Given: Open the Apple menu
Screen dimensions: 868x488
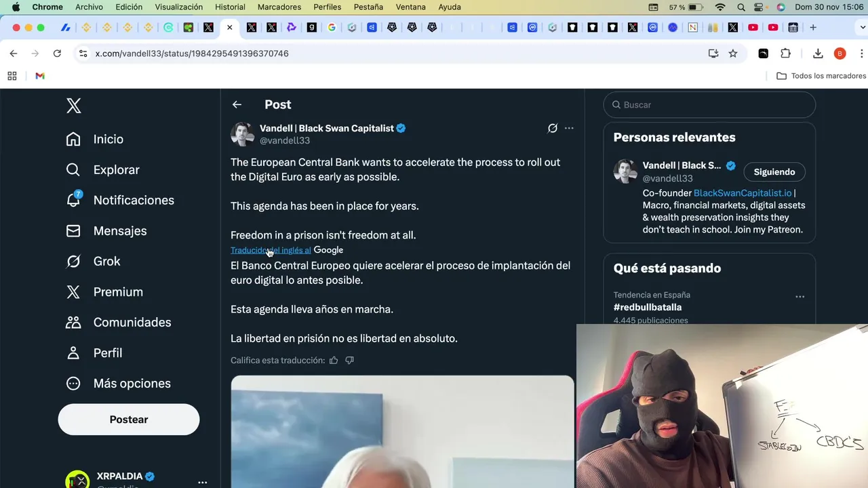Looking at the screenshot, I should point(16,7).
